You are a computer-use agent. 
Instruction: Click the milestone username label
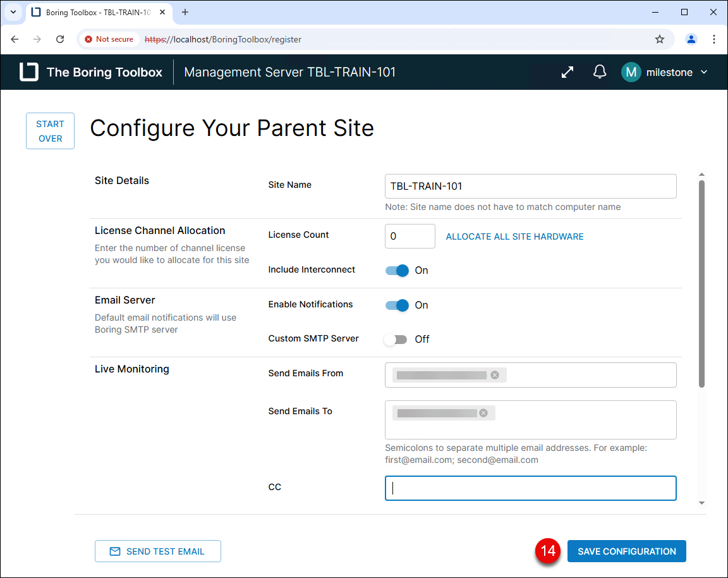(x=669, y=72)
